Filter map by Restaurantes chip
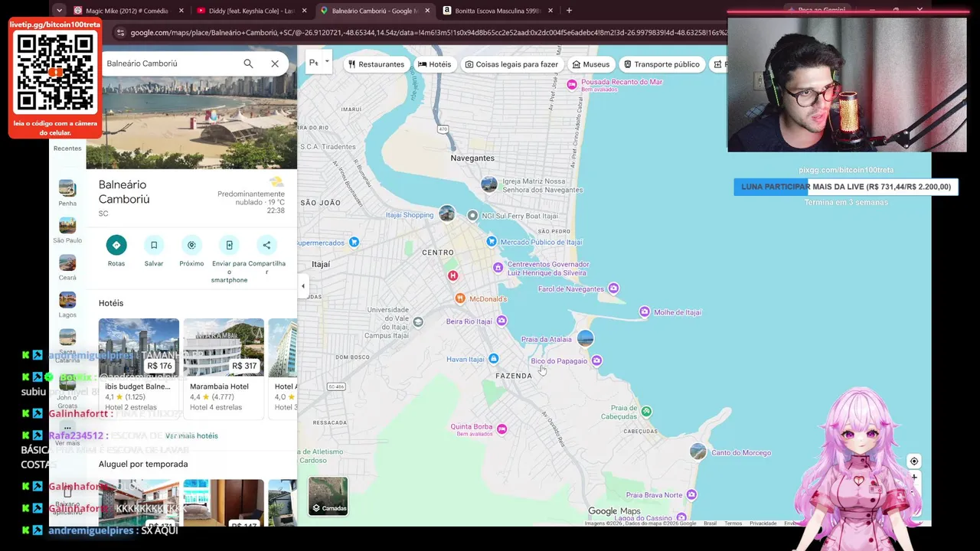This screenshot has height=551, width=980. tap(376, 64)
